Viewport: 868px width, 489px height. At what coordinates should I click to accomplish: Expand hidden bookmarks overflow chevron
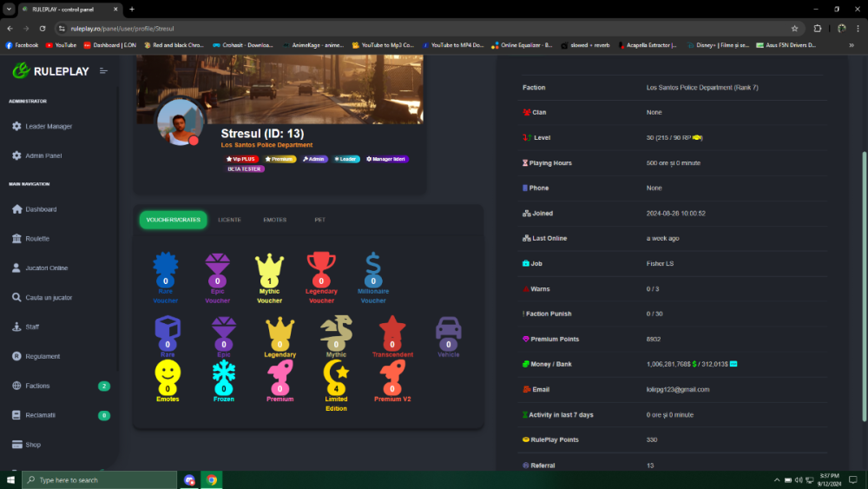coord(851,45)
